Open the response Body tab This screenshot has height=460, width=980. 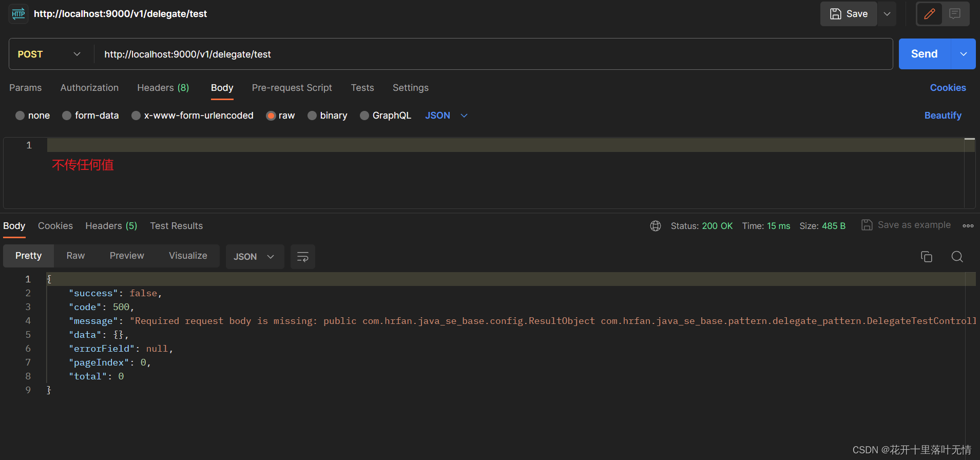click(14, 226)
